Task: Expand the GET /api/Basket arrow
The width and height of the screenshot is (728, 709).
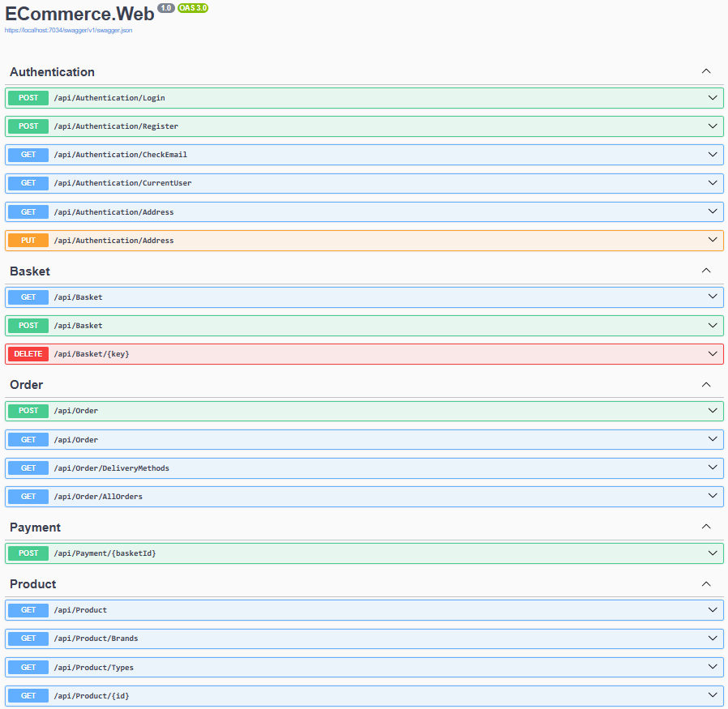Action: 713,297
